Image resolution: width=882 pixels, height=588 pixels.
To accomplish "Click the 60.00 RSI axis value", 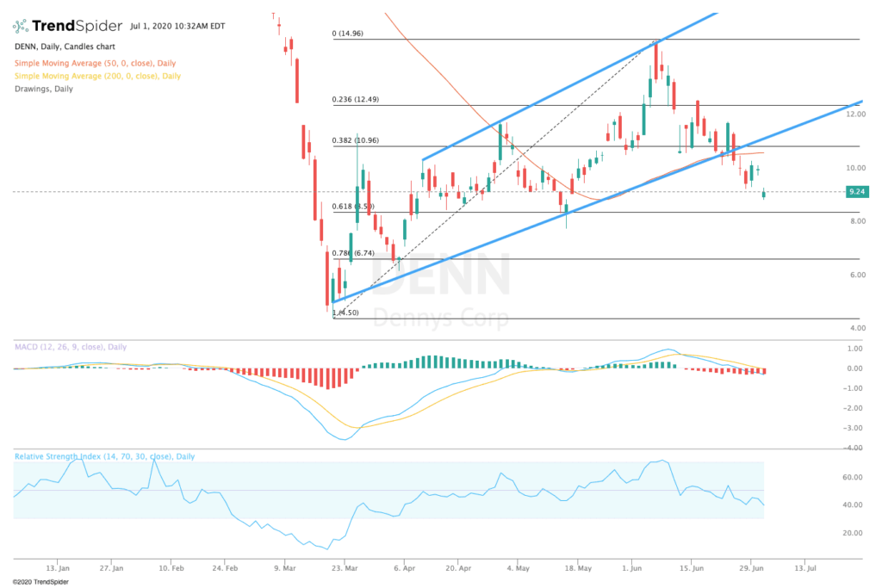I will tap(853, 477).
